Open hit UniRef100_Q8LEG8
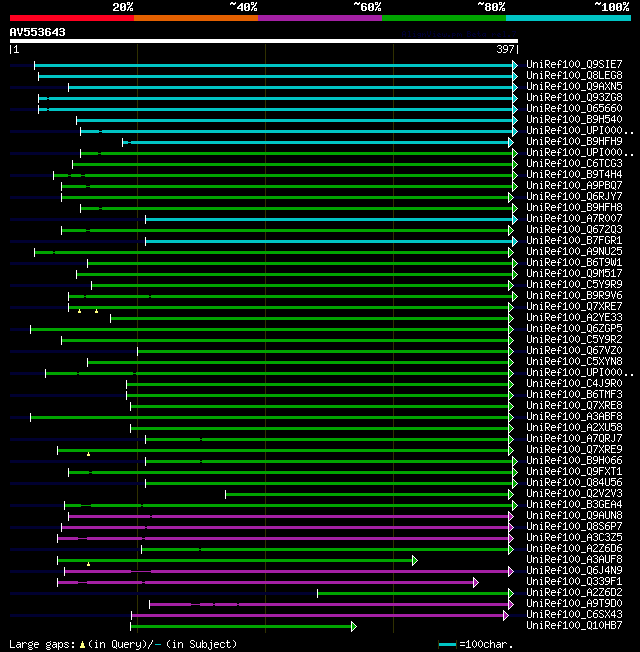640x652 pixels. (574, 75)
